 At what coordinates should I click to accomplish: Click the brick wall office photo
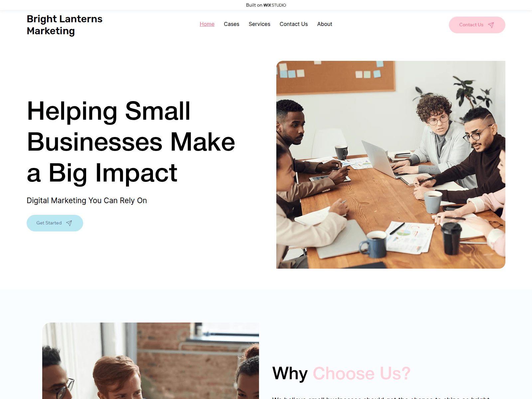(151, 361)
